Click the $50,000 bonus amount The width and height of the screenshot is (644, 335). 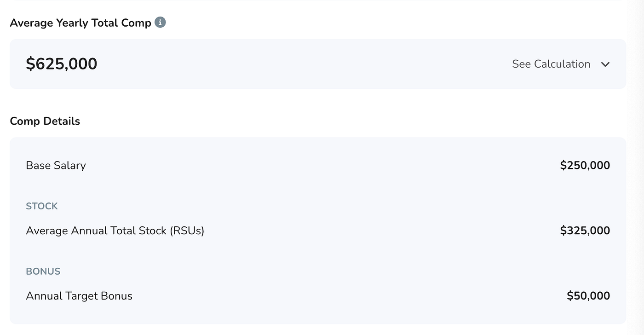[x=588, y=296]
